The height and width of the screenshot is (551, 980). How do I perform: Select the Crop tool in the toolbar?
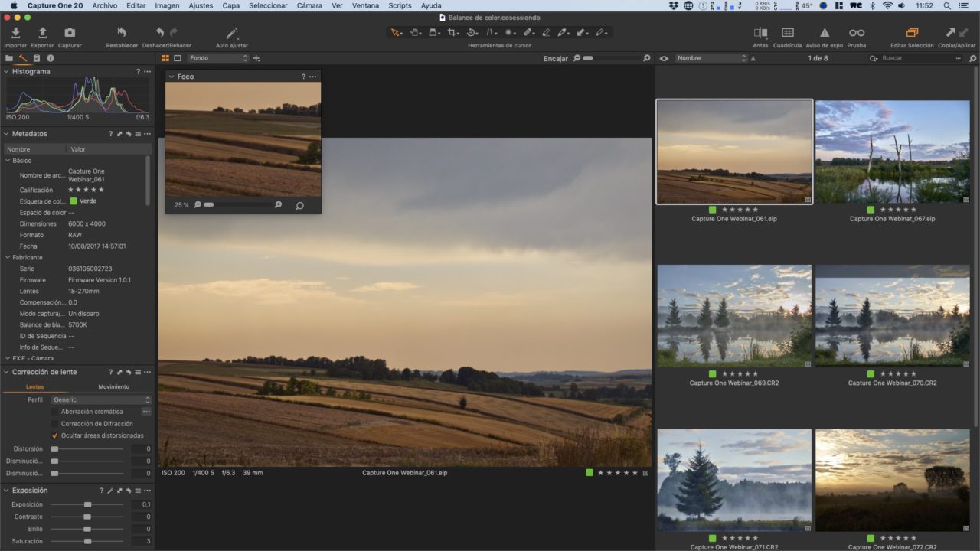tap(452, 32)
